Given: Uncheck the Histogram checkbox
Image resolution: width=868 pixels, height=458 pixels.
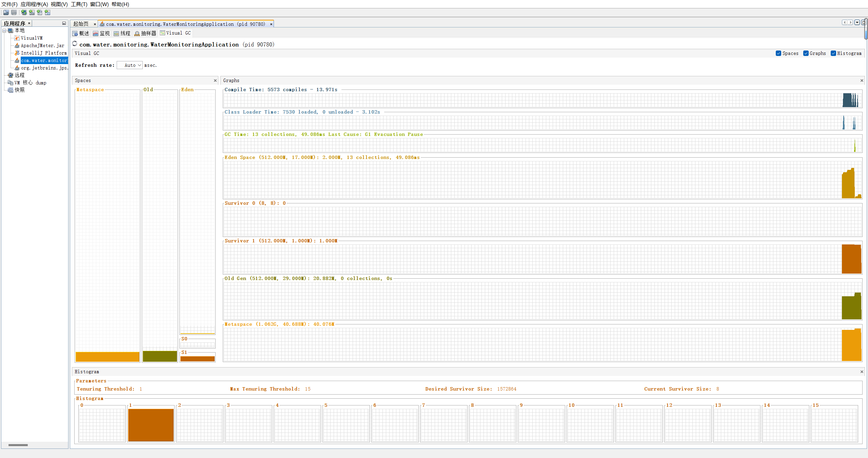Looking at the screenshot, I should coord(833,53).
